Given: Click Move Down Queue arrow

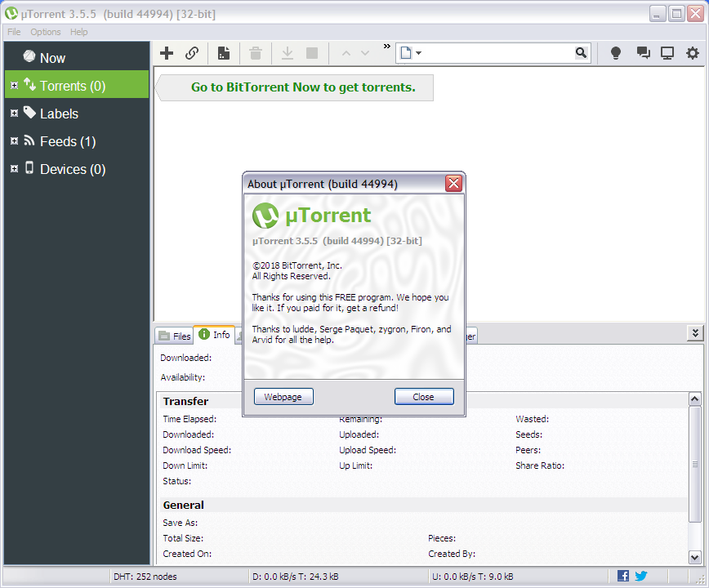Looking at the screenshot, I should pyautogui.click(x=365, y=53).
